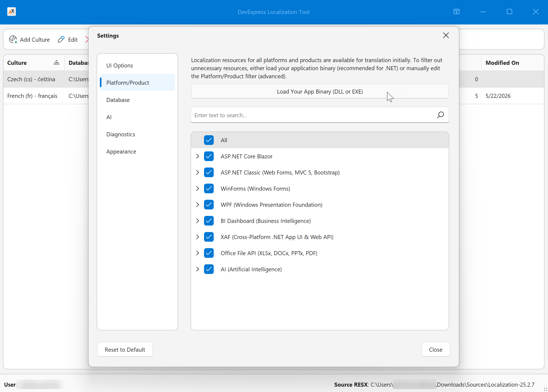Click the Close button in Settings

coord(435,349)
